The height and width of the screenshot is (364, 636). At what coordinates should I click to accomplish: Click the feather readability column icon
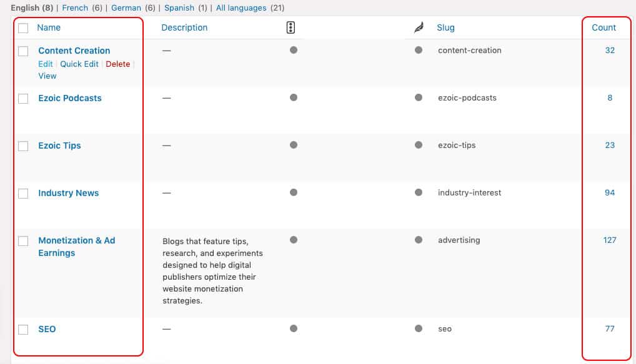[419, 27]
